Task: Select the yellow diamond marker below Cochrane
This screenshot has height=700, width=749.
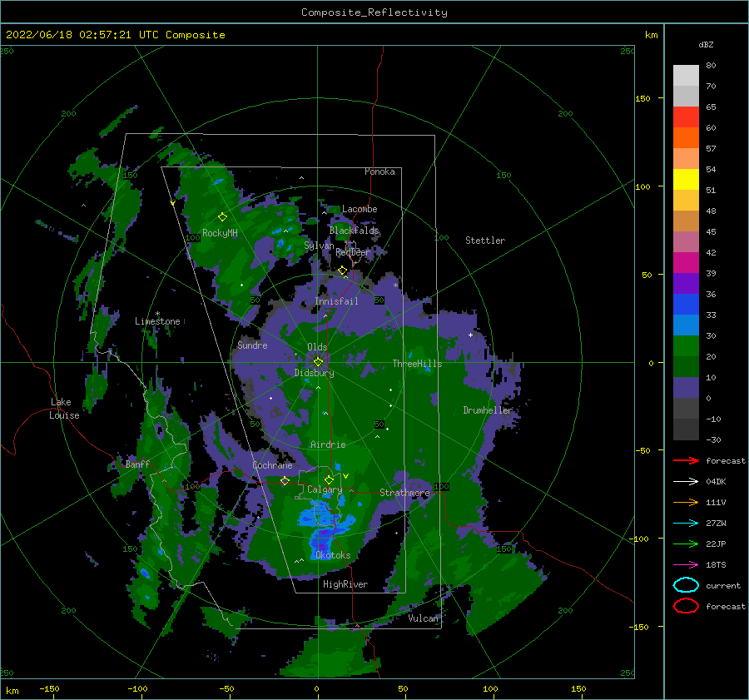Action: 285,481
